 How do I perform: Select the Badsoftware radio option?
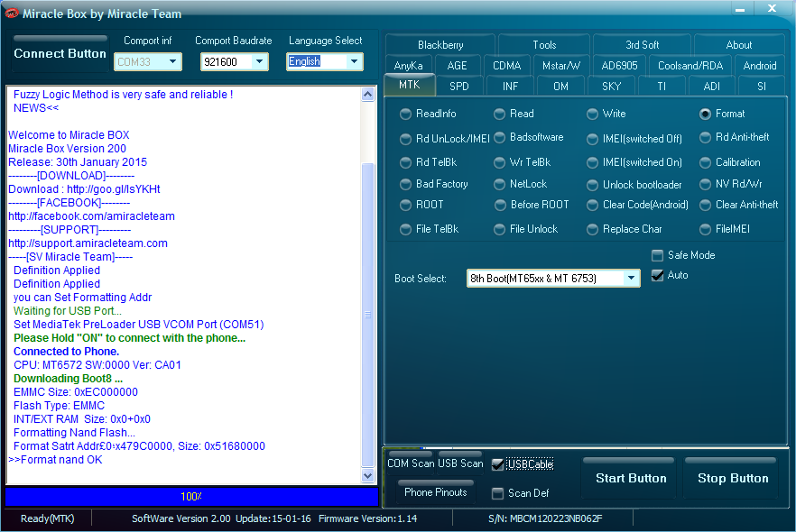click(500, 137)
